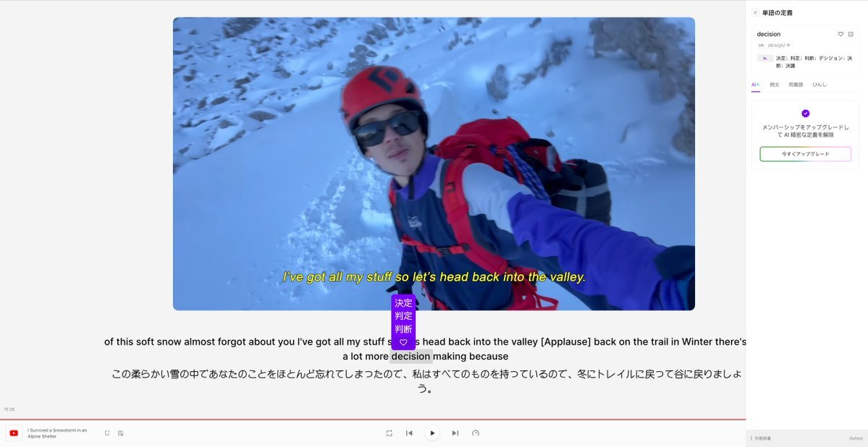Viewport: 868px width, 447px height.
Task: Skip to next sentence
Action: [x=455, y=433]
